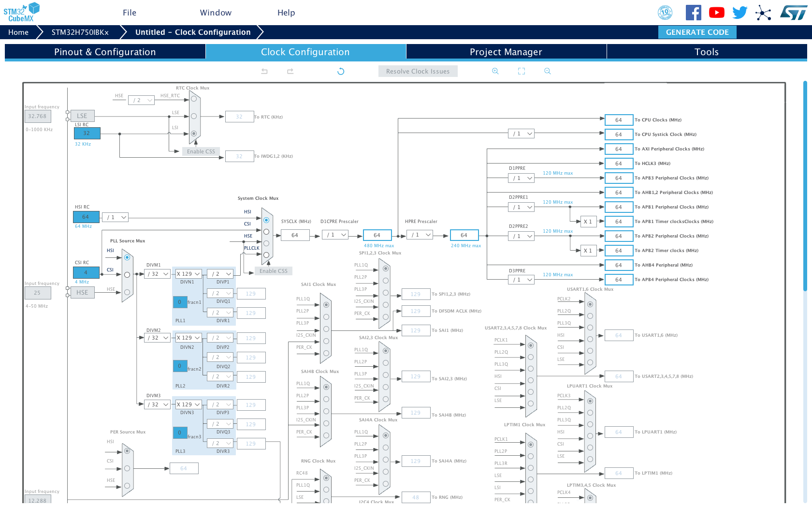
Task: Select PCLK2 in USART1,6 Clock Mux
Action: (590, 304)
